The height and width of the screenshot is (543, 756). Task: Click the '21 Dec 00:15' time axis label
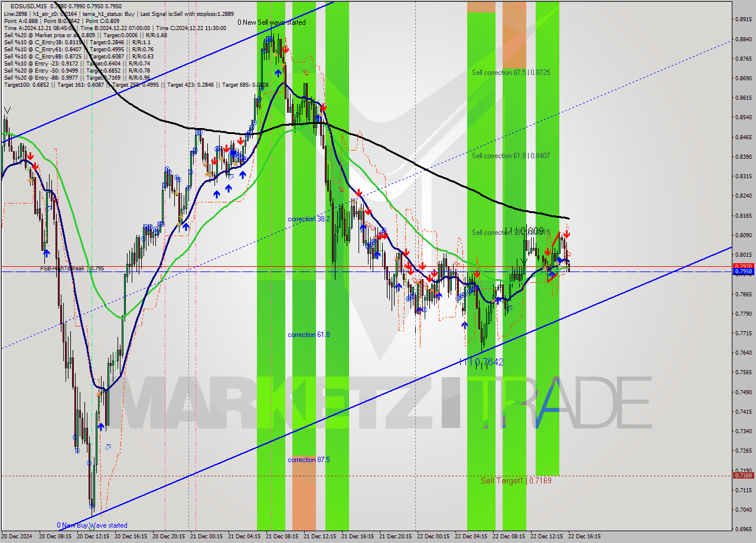207,537
